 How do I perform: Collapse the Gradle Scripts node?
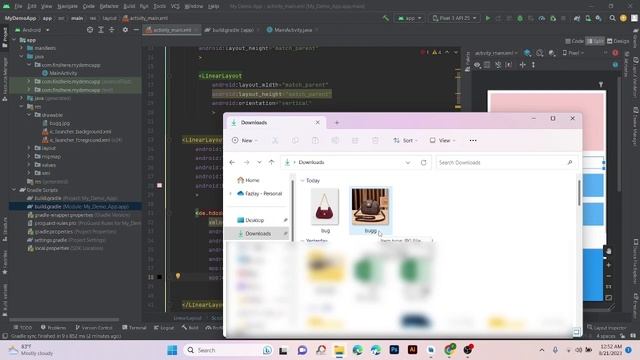(x=14, y=190)
